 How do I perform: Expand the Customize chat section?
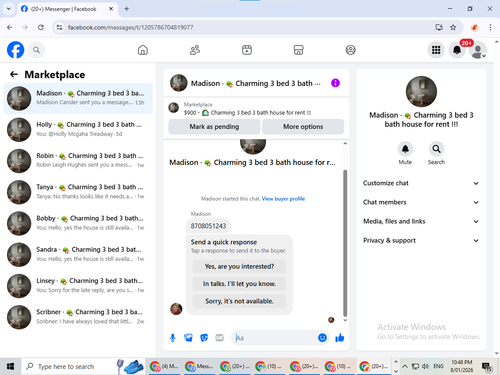pyautogui.click(x=421, y=183)
